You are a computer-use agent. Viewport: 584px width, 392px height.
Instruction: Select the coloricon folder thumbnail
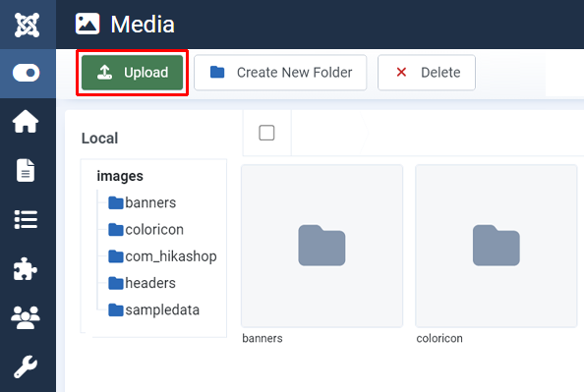tap(496, 246)
